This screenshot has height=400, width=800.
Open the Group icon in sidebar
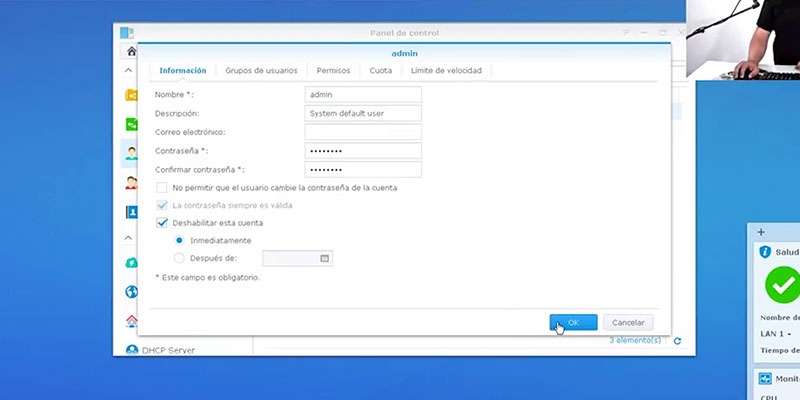click(131, 183)
